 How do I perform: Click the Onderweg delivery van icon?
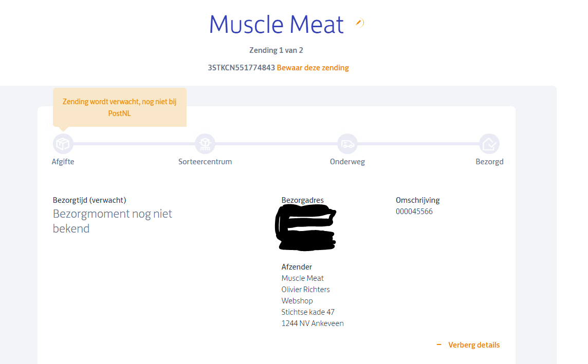347,144
